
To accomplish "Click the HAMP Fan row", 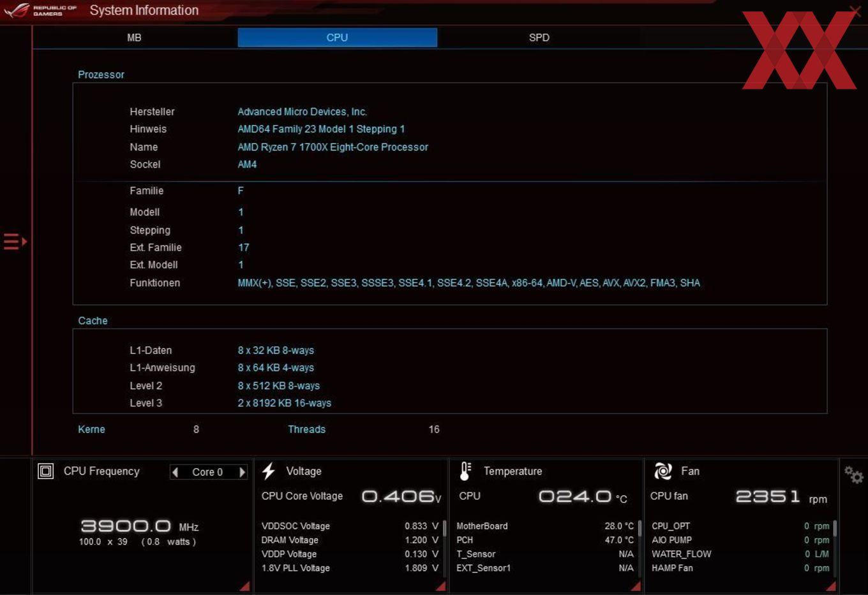I will (740, 568).
